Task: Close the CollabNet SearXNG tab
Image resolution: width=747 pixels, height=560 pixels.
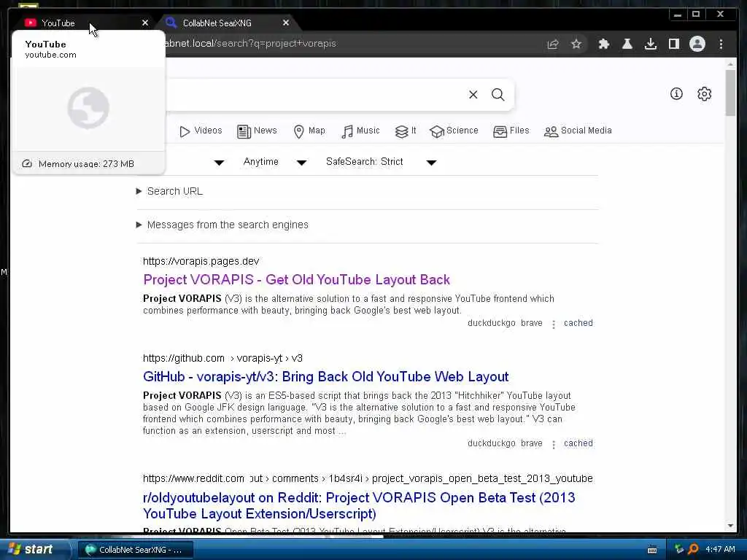Action: (286, 23)
